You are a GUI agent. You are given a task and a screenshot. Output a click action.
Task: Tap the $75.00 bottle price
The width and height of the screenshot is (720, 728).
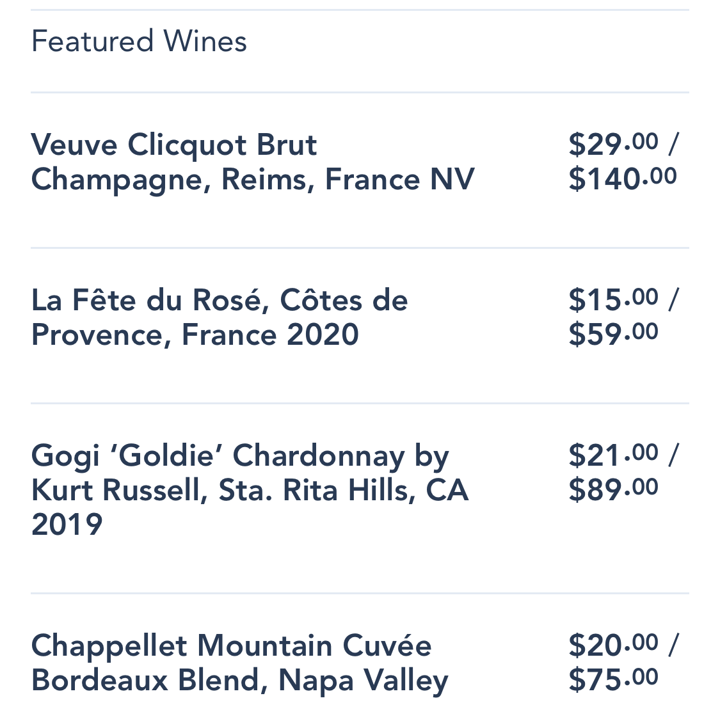coord(613,679)
